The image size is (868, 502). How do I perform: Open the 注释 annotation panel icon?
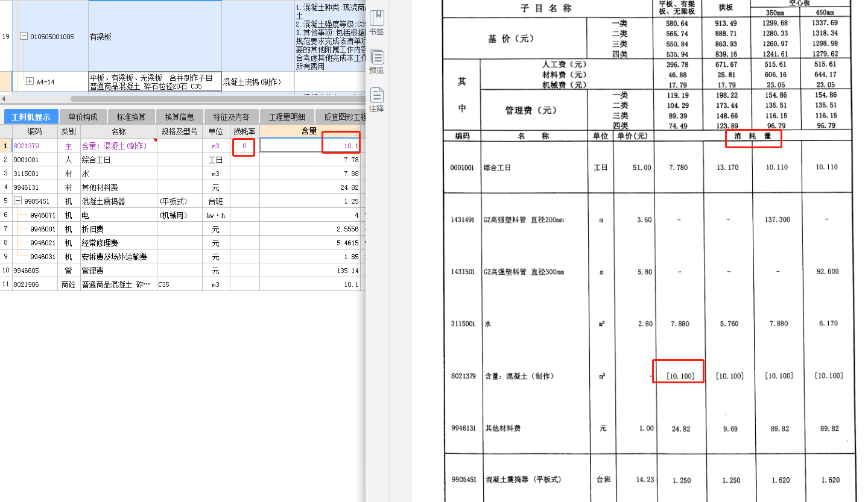[376, 100]
